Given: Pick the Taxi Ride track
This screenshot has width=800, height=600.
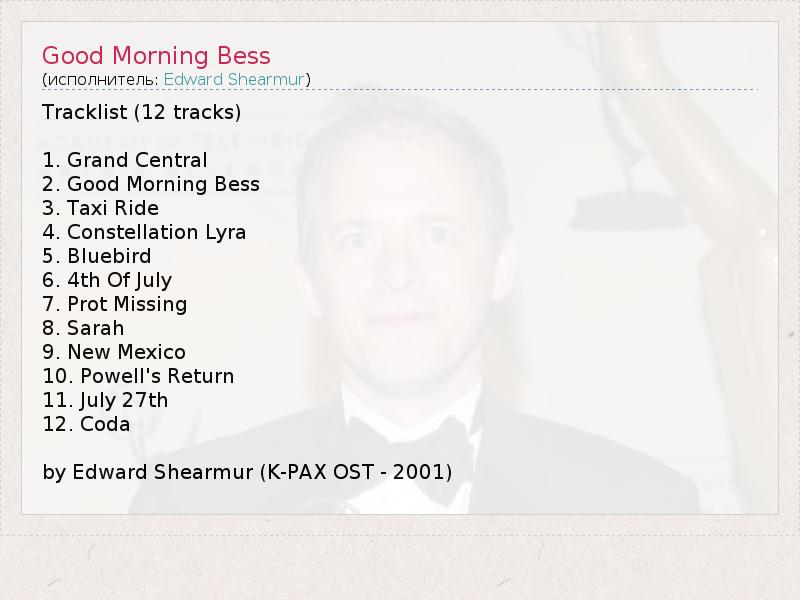Looking at the screenshot, I should 100,208.
